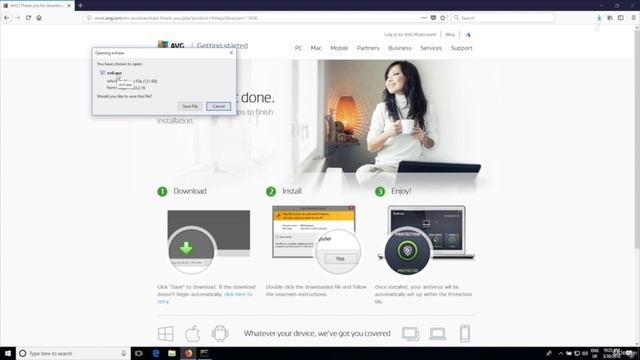Open Task View from the taskbar
Viewport: 640px width, 360px height.
pyautogui.click(x=139, y=353)
